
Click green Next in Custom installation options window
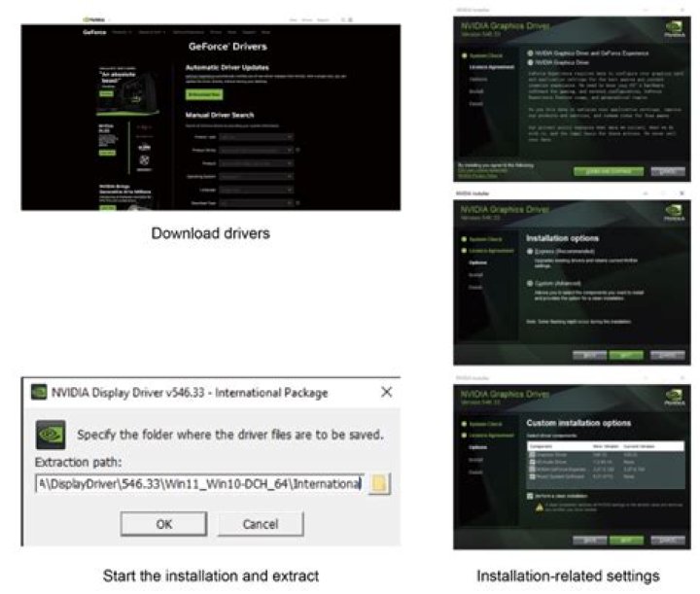coord(626,540)
